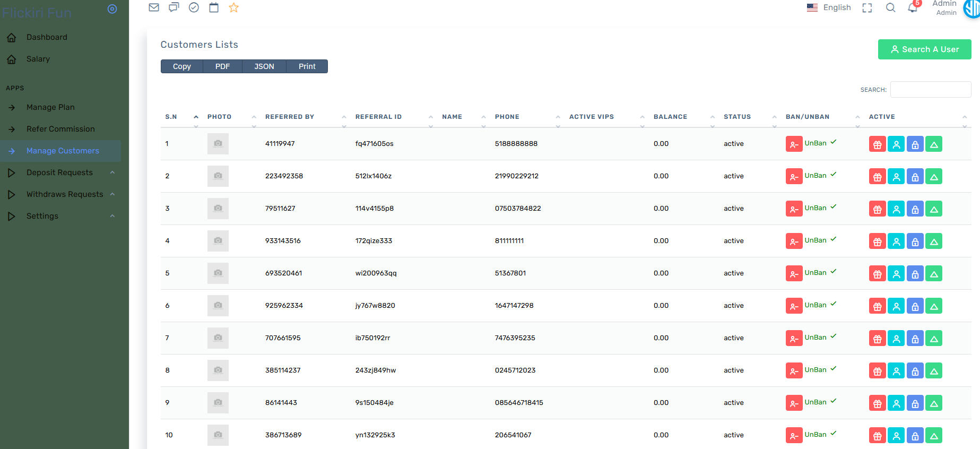The width and height of the screenshot is (980, 449).
Task: Click the calendar icon in top toolbar
Action: click(x=214, y=7)
